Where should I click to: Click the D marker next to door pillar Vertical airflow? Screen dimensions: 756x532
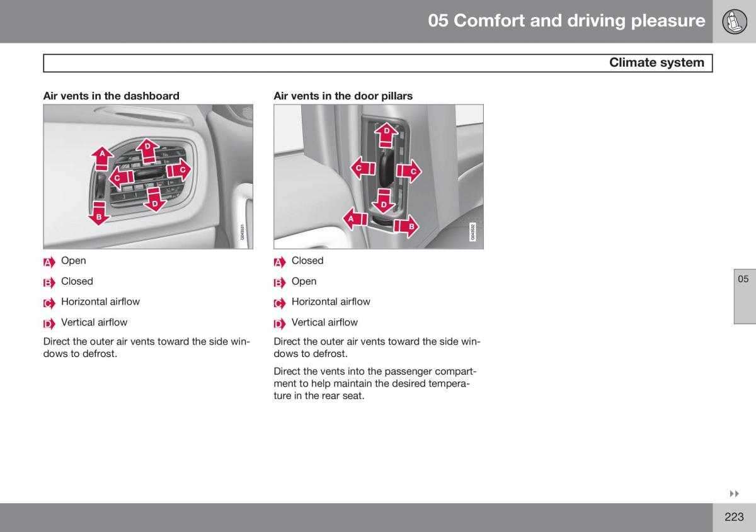[280, 324]
